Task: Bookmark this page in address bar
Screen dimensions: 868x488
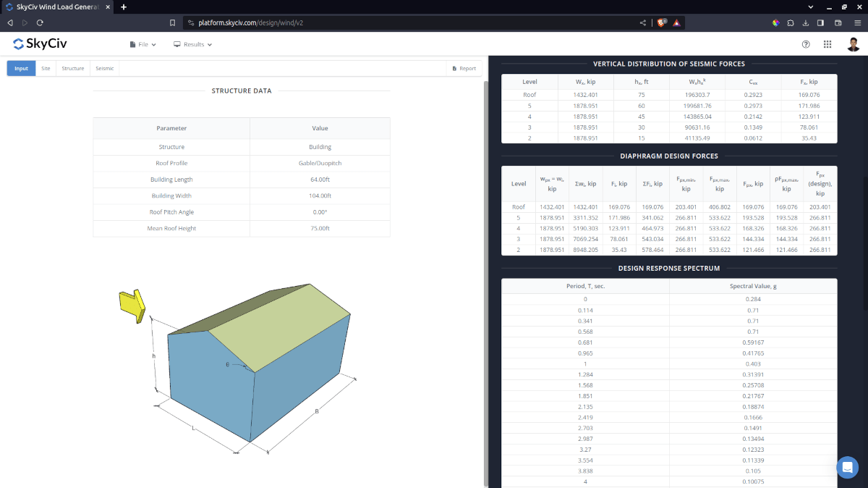Action: [x=172, y=22]
